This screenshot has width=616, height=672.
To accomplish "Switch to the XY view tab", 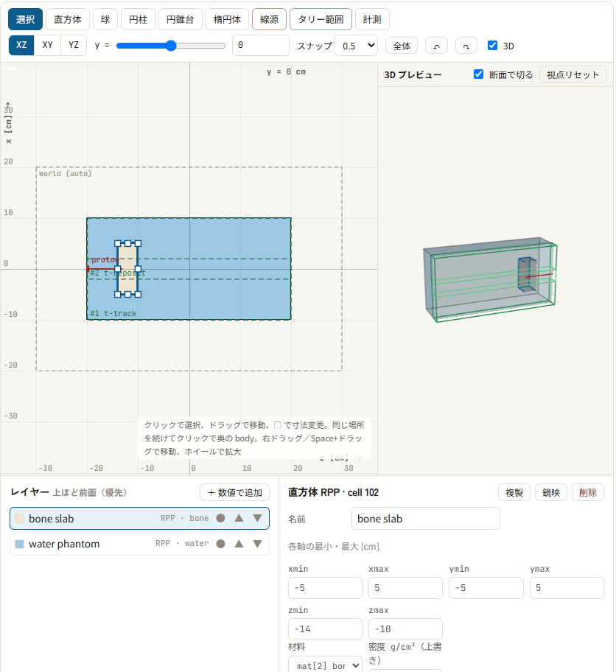I will [x=48, y=45].
